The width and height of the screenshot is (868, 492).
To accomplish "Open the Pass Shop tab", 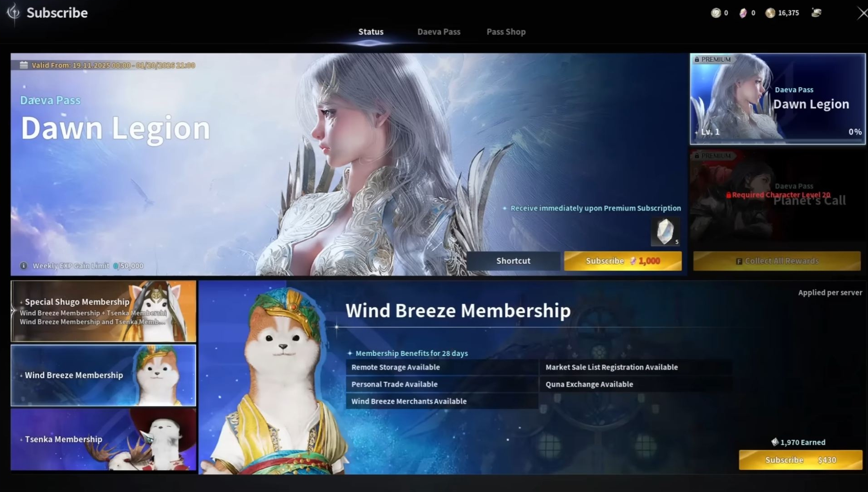I will coord(505,32).
